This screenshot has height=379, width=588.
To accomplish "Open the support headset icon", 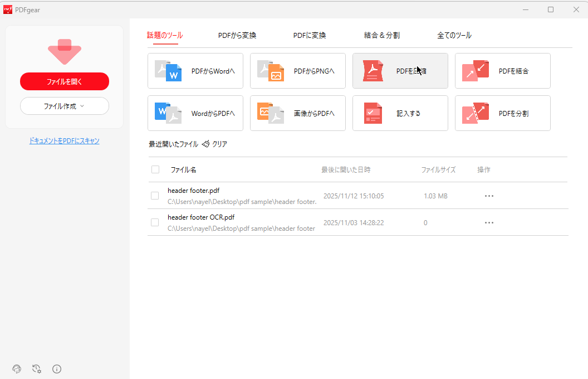I will click(x=16, y=368).
